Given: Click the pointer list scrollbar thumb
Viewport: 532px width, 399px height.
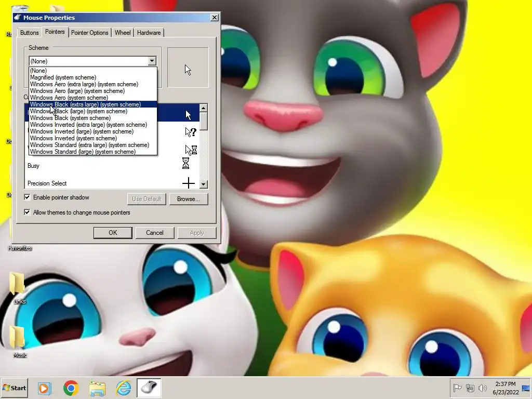Looking at the screenshot, I should pos(203,121).
